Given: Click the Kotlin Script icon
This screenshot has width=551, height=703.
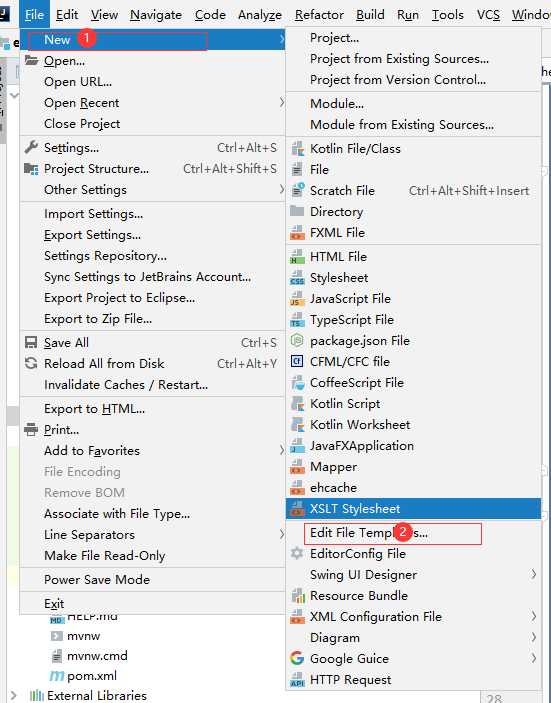Looking at the screenshot, I should pyautogui.click(x=297, y=404).
